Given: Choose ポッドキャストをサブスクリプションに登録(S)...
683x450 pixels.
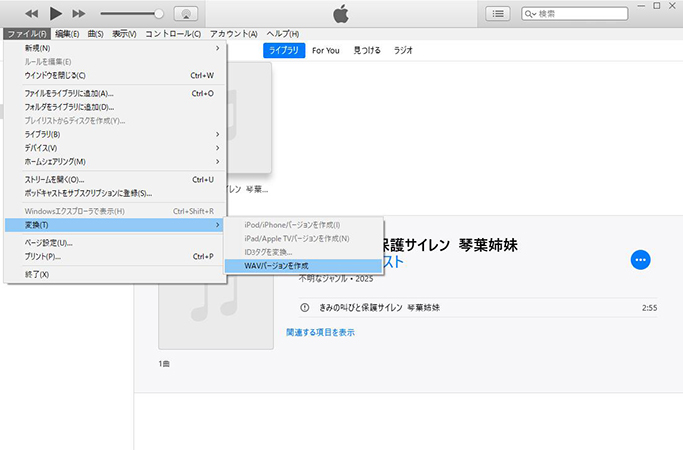Looking at the screenshot, I should point(115,193).
